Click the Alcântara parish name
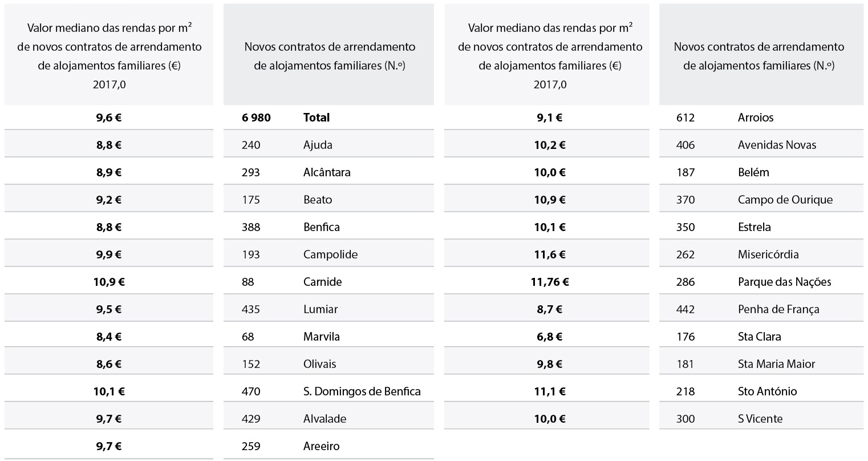The height and width of the screenshot is (461, 868). point(327,172)
